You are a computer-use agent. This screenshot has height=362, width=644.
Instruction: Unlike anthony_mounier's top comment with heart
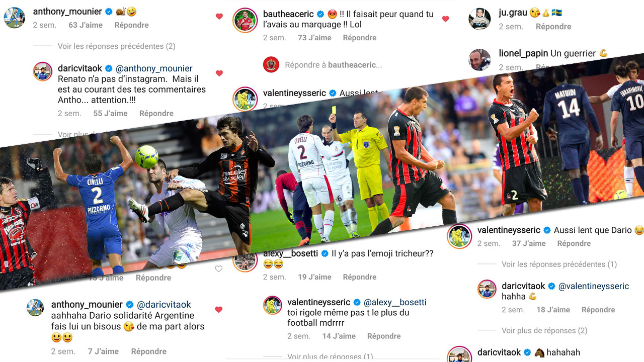point(219,17)
